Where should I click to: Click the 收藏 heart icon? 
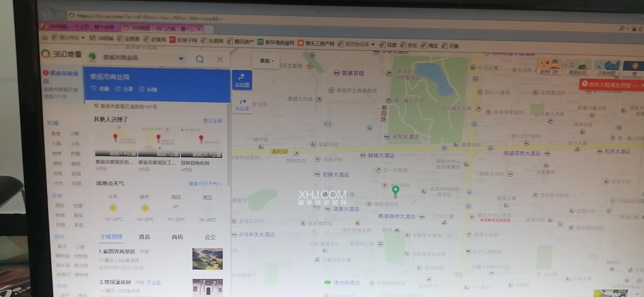coord(94,88)
